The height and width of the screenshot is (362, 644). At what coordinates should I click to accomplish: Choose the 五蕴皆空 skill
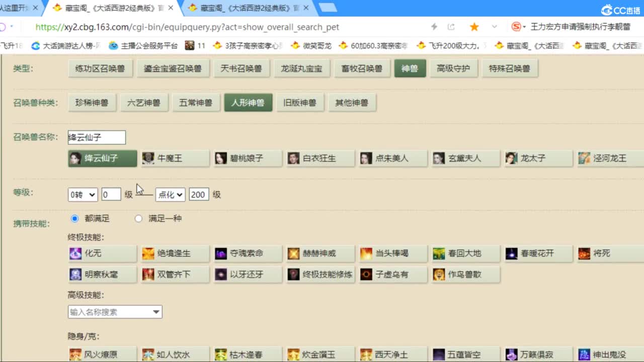(465, 354)
